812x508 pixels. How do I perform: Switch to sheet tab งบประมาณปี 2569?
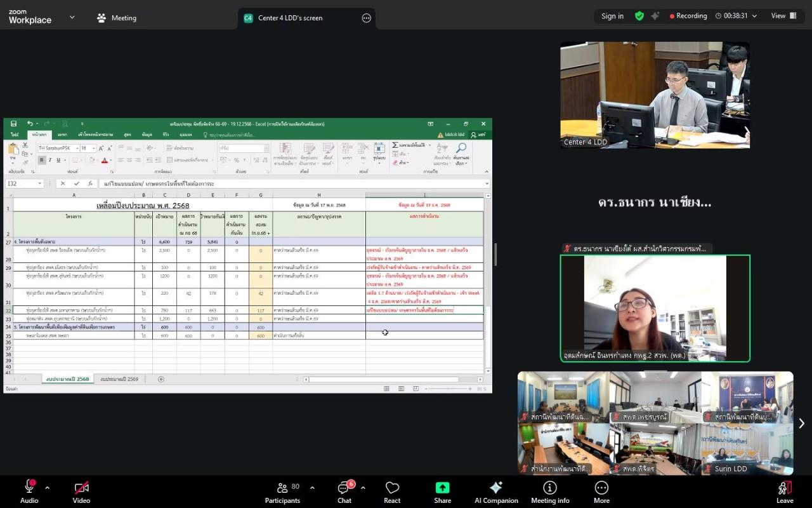pyautogui.click(x=119, y=379)
